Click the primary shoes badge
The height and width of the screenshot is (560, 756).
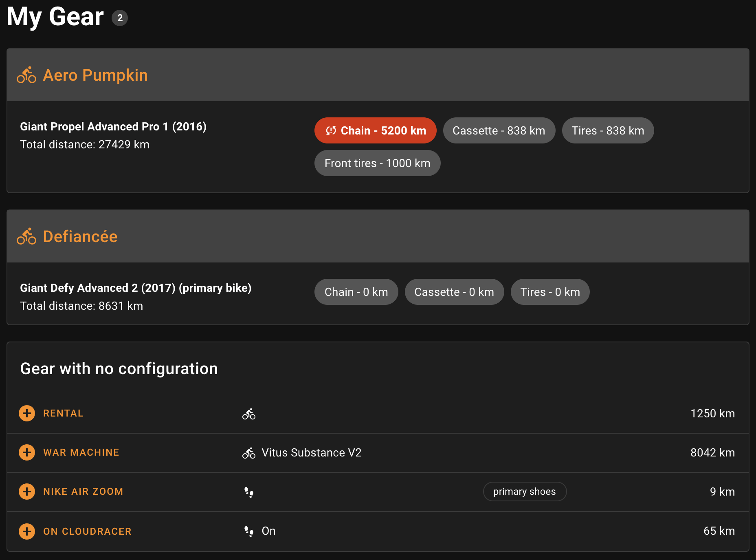click(525, 492)
